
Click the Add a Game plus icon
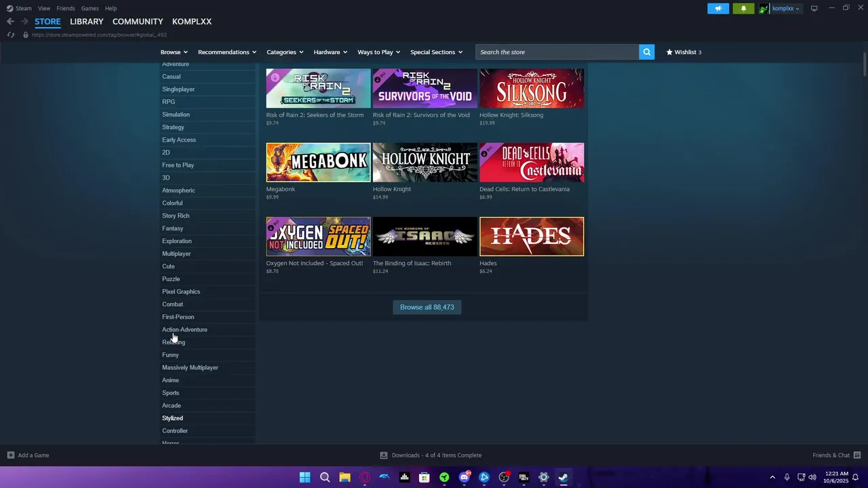point(10,455)
